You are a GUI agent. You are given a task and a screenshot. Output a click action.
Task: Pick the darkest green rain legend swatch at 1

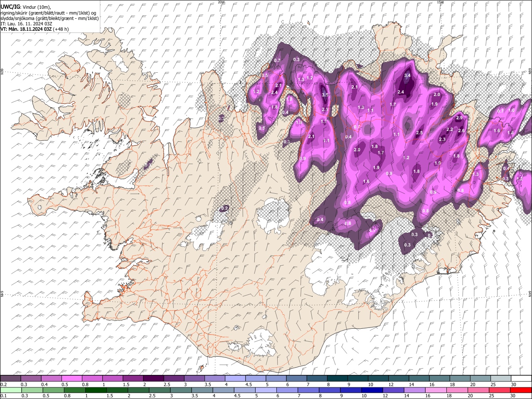tap(96, 390)
